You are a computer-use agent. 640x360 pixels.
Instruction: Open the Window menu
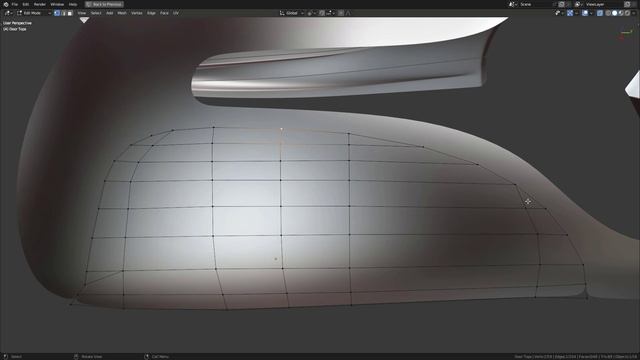coord(57,4)
